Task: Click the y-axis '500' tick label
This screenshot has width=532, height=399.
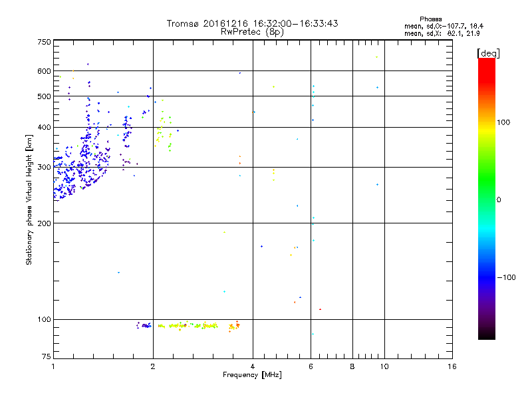Action: pyautogui.click(x=44, y=96)
